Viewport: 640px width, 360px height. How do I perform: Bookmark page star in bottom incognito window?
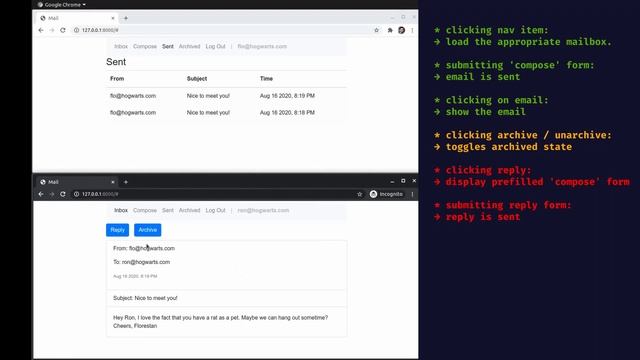[360, 194]
